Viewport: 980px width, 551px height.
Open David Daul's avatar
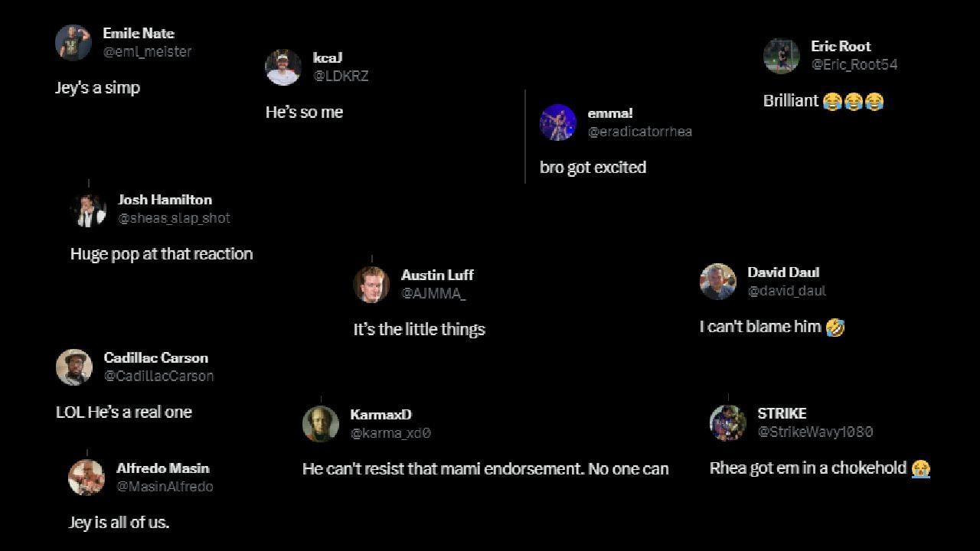tap(718, 282)
